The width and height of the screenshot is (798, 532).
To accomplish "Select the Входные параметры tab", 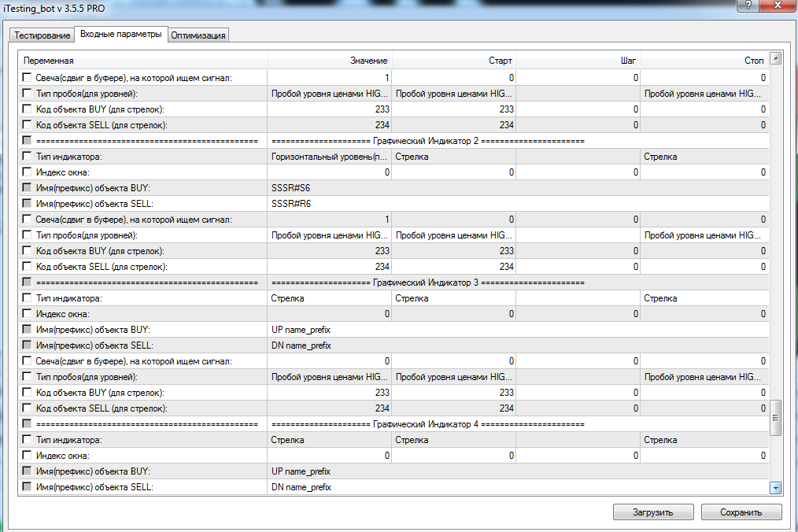I will (x=120, y=35).
